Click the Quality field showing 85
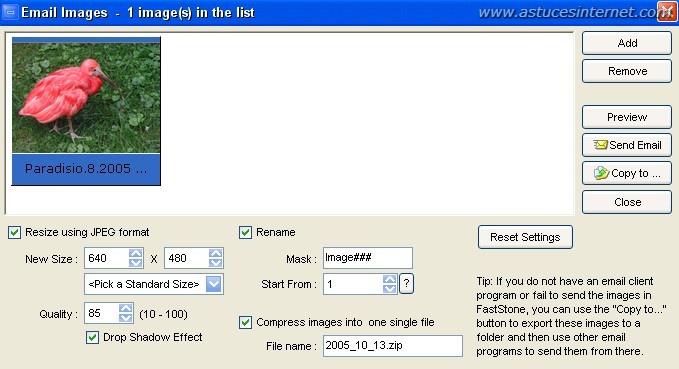Image resolution: width=679 pixels, height=369 pixels. click(102, 313)
